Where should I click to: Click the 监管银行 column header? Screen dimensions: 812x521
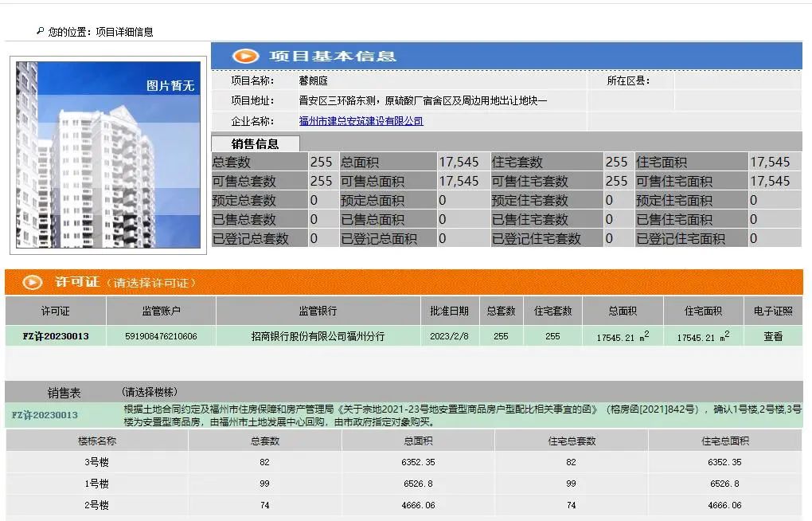point(318,311)
